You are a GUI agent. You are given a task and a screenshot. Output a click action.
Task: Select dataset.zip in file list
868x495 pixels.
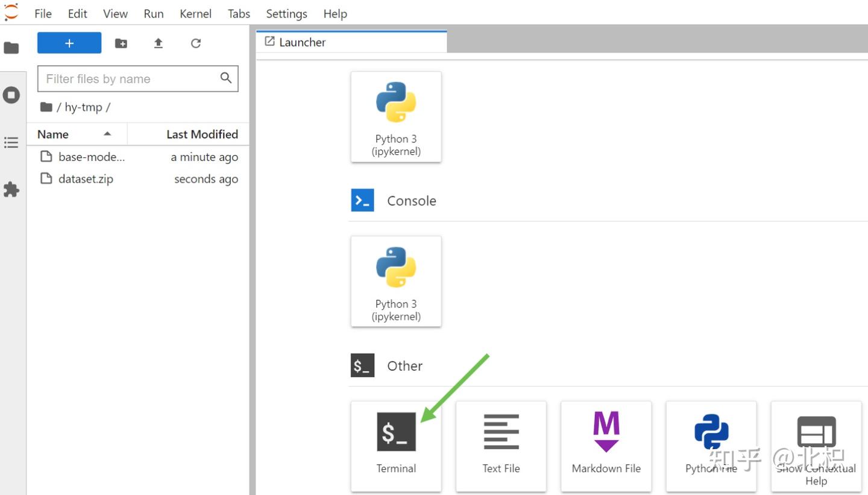pyautogui.click(x=138, y=179)
